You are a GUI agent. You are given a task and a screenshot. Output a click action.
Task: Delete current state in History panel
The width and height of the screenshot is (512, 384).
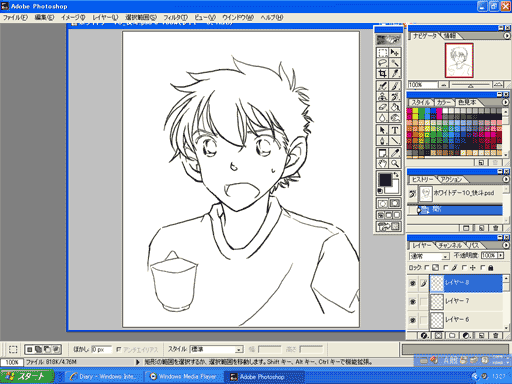coord(496,228)
